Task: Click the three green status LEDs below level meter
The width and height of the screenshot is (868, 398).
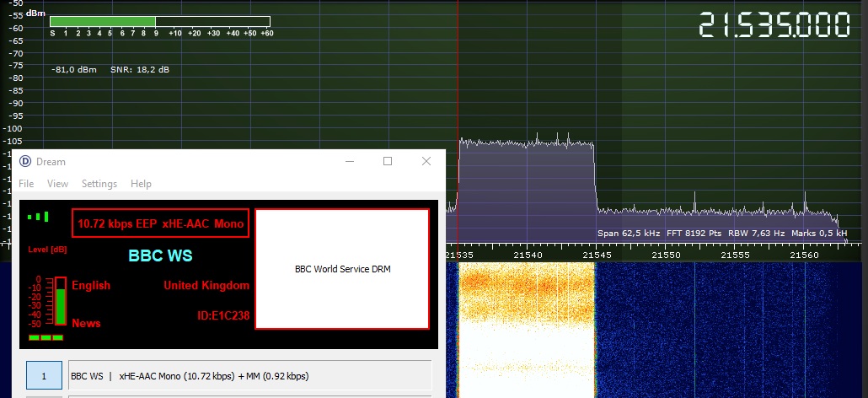Action: [46, 337]
